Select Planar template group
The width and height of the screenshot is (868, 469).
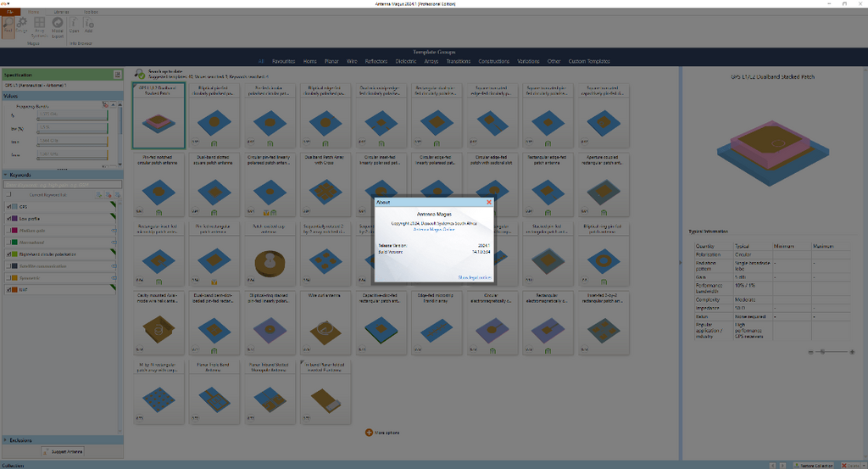click(331, 61)
